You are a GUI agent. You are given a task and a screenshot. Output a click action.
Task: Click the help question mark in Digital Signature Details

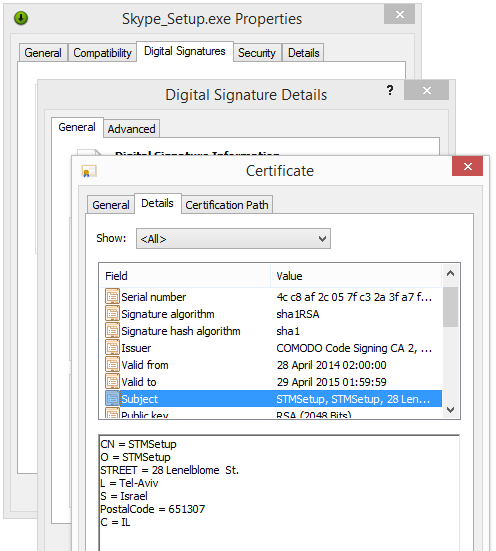pyautogui.click(x=390, y=90)
